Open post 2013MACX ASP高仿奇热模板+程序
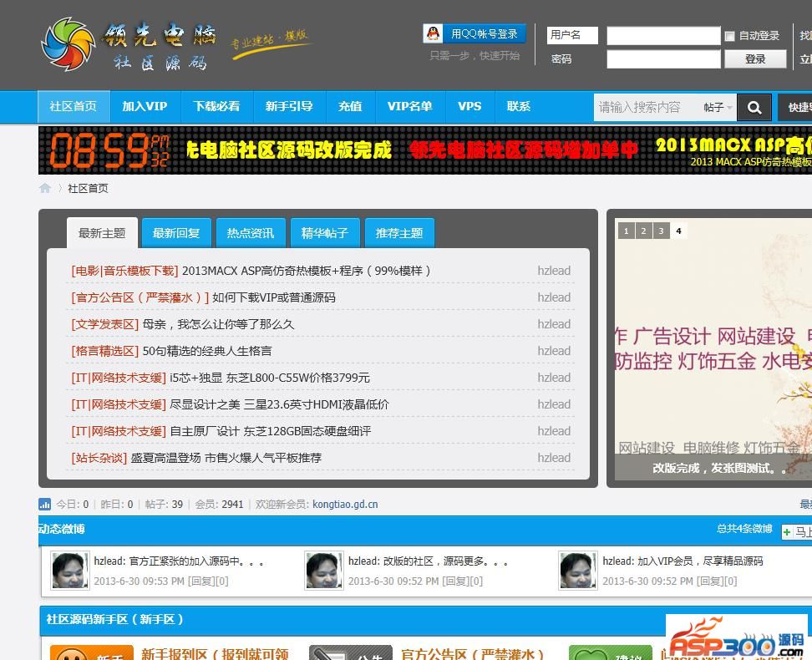812x660 pixels. tap(306, 271)
